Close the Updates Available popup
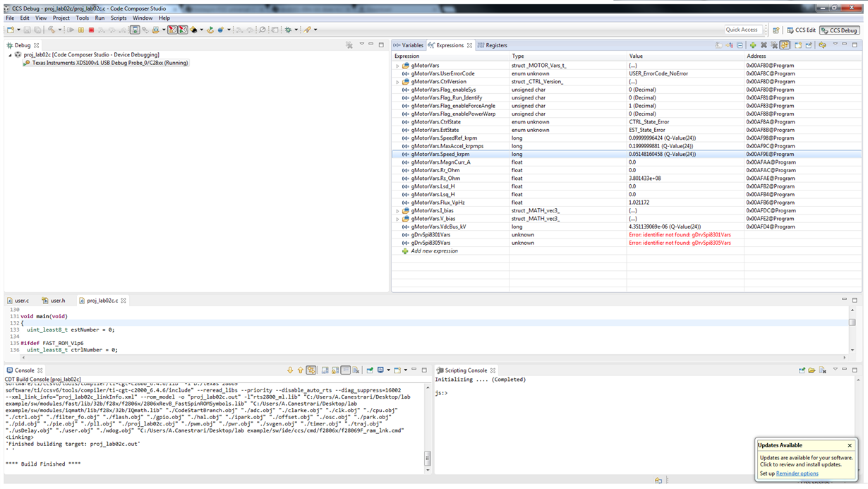 point(850,445)
